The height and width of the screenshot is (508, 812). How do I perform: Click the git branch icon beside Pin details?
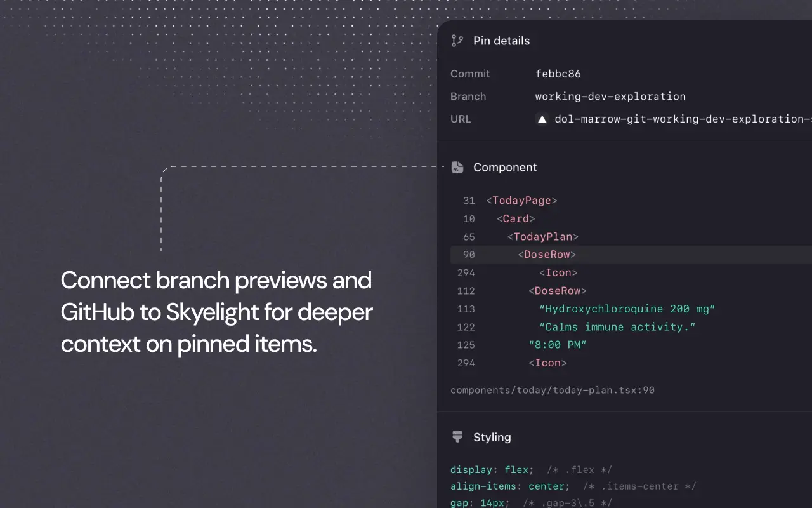tap(457, 41)
